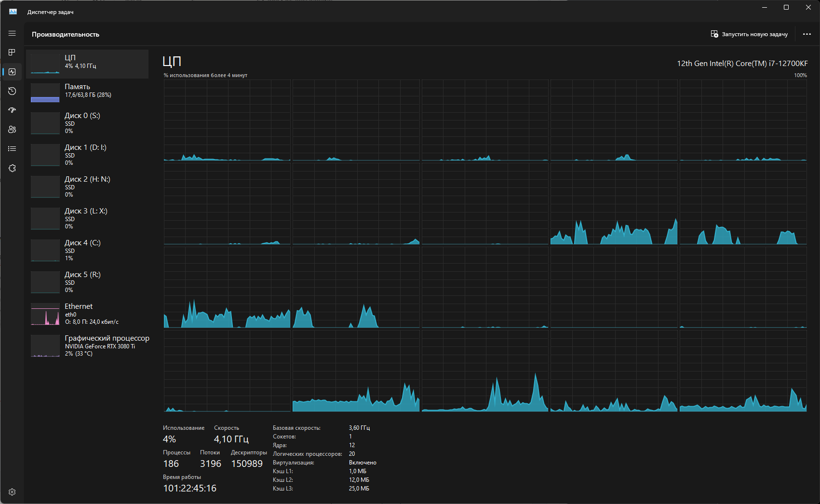820x504 pixels.
Task: Click the Производительность page heading
Action: click(66, 34)
